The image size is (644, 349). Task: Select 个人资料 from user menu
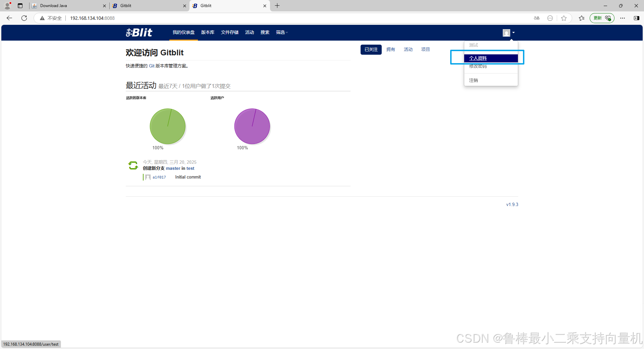point(478,58)
